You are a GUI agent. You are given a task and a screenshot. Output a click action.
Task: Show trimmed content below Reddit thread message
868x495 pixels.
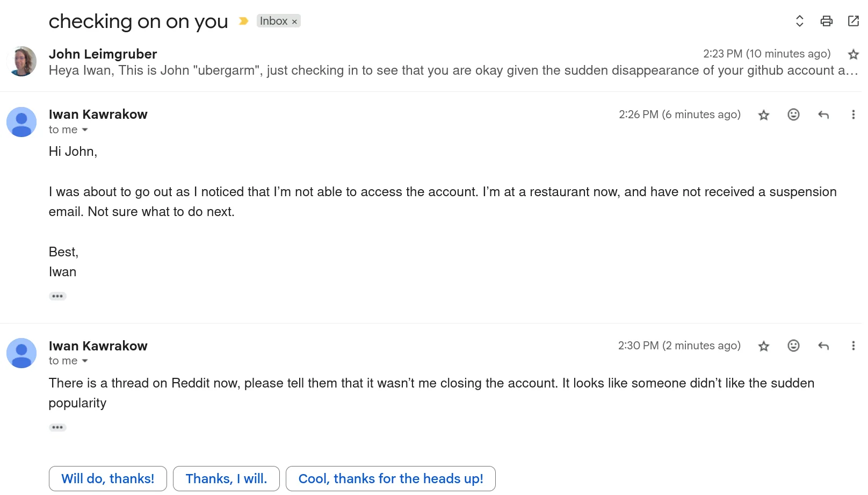tap(57, 427)
